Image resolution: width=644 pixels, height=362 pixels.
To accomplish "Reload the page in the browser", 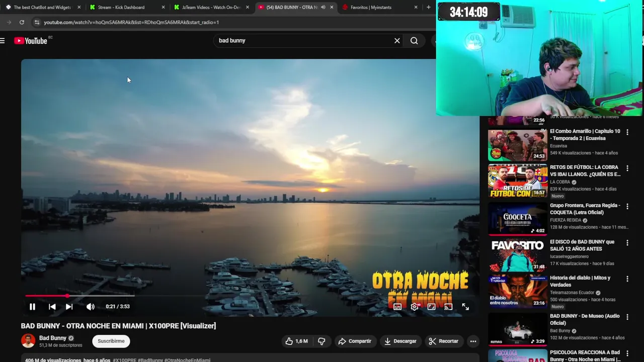I will (22, 22).
